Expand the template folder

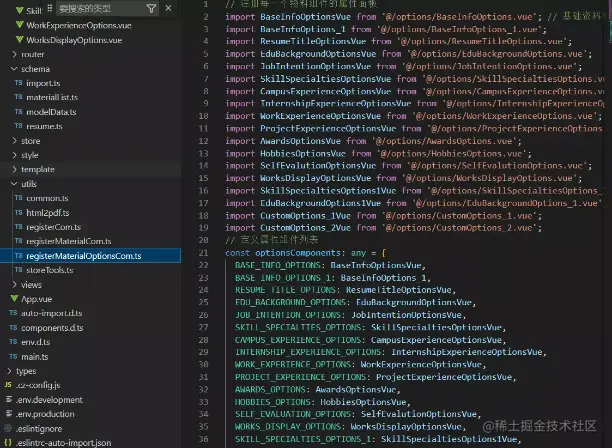pyautogui.click(x=38, y=169)
